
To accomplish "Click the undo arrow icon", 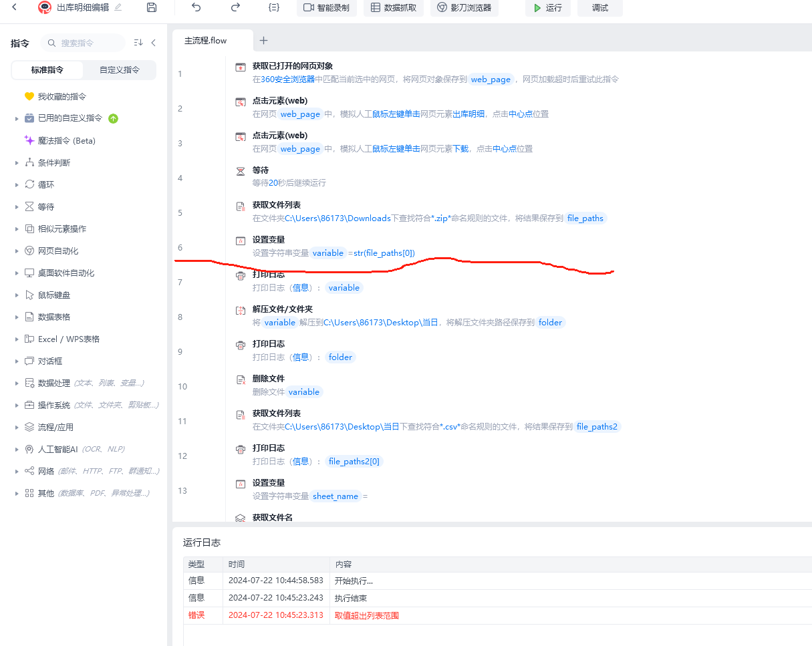I will pos(196,7).
